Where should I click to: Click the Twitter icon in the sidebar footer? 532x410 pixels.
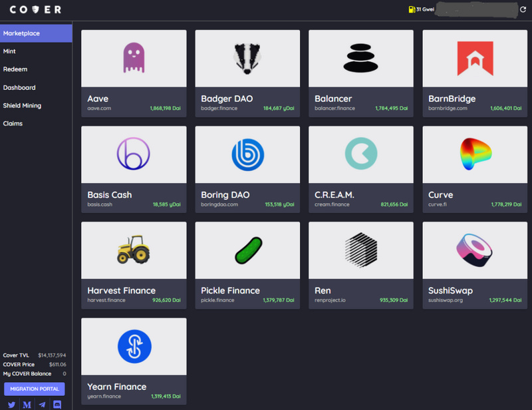[x=11, y=405]
